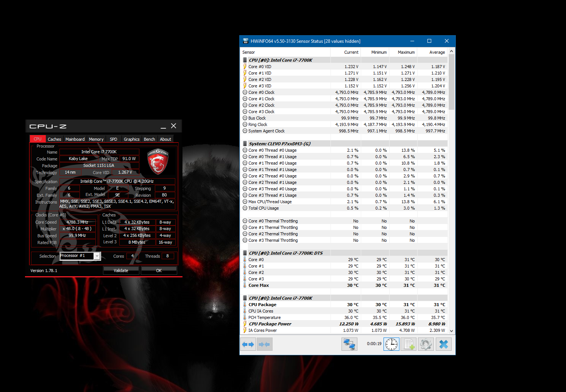Click thermometer icon beside PCH Temperature

coord(245,317)
